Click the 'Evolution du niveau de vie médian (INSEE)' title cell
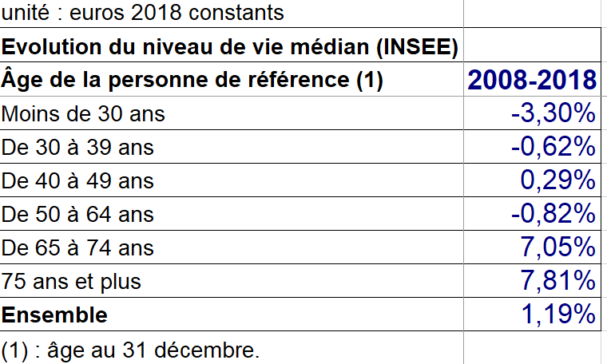 coord(232,45)
